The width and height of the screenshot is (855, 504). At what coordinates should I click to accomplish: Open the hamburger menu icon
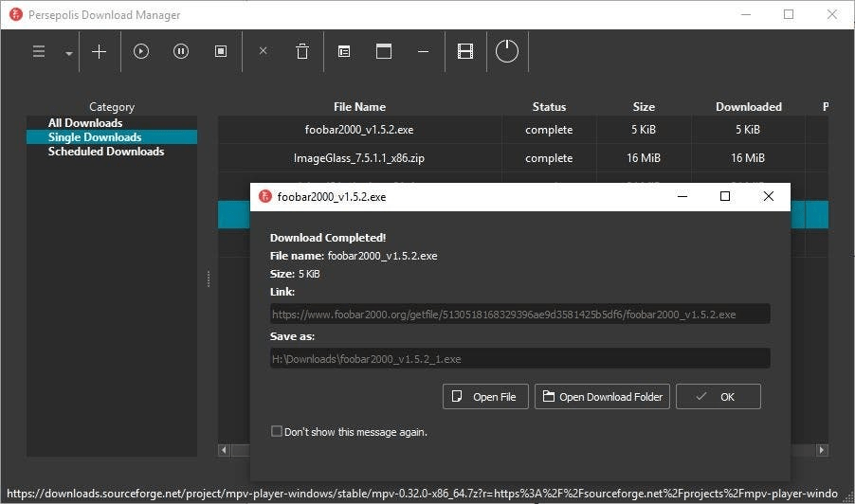pos(39,52)
